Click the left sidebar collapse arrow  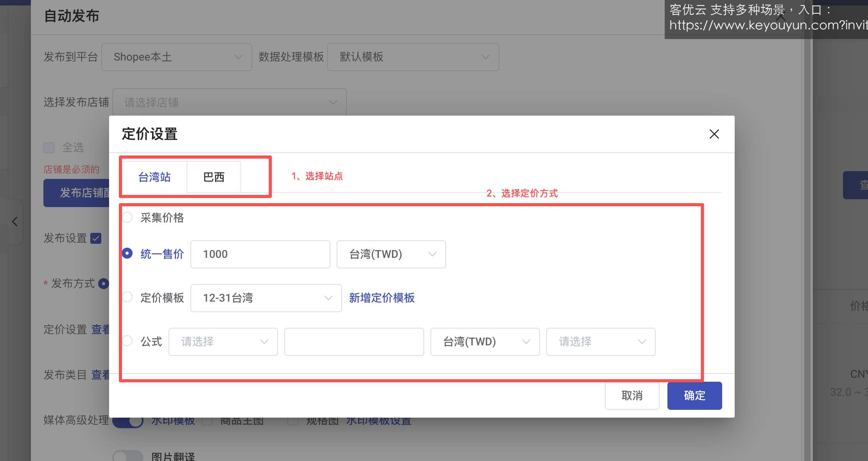15,222
